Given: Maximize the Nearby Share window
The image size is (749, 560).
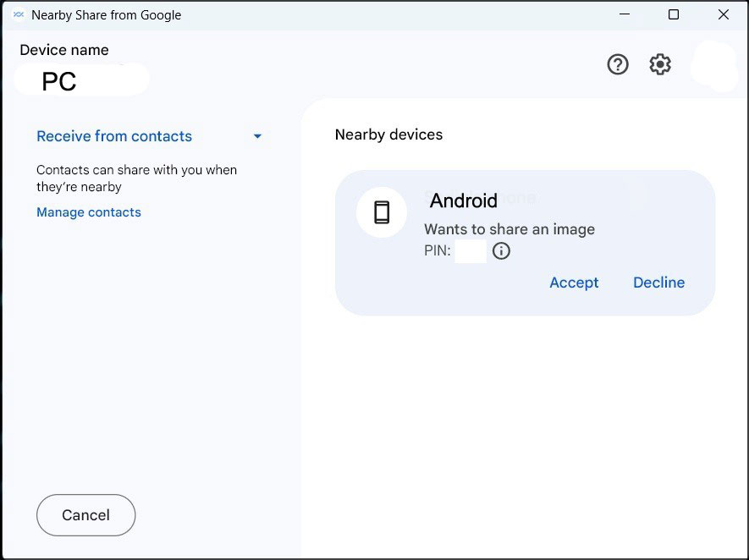Looking at the screenshot, I should pyautogui.click(x=674, y=14).
